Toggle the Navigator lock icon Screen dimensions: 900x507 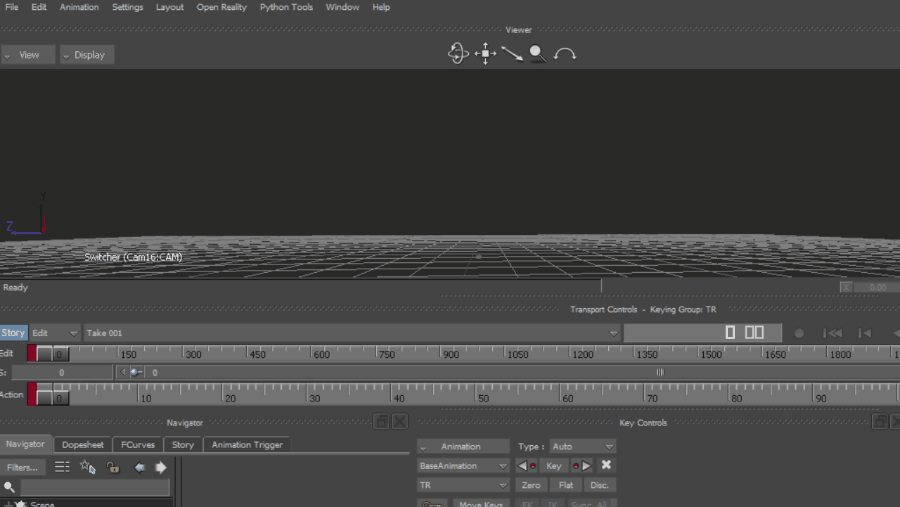(113, 467)
